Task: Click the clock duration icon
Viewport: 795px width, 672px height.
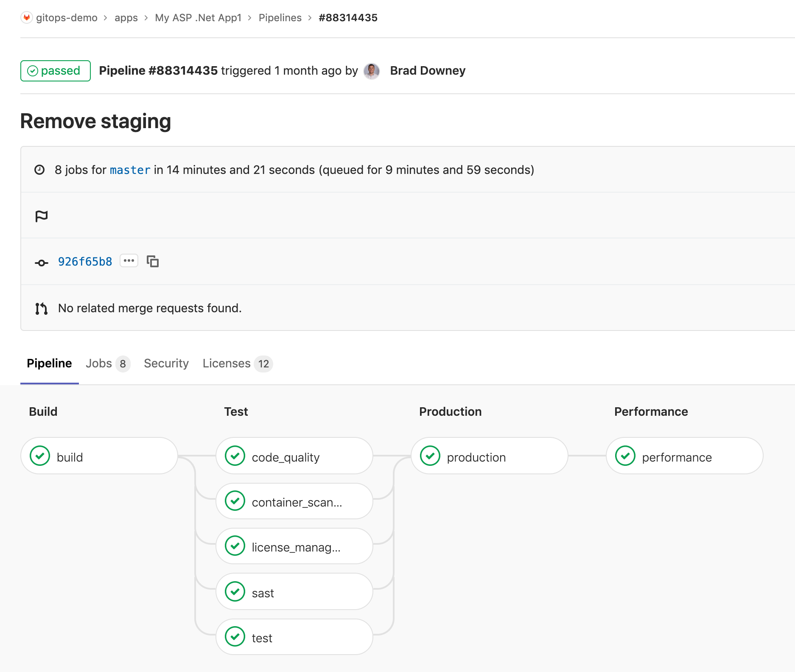Action: coord(39,170)
